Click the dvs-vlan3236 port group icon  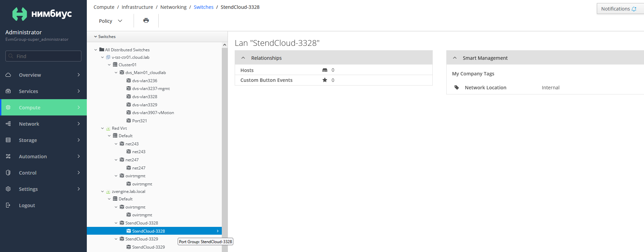pyautogui.click(x=129, y=80)
